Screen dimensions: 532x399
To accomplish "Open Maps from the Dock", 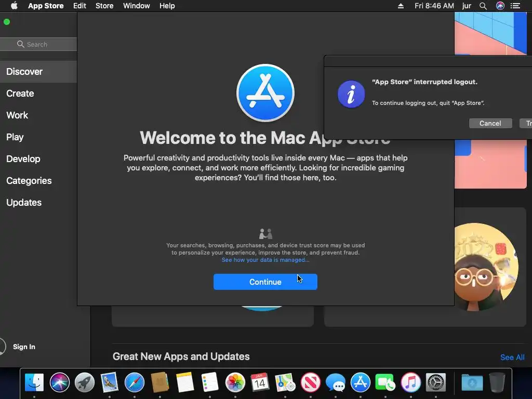I will (x=285, y=382).
